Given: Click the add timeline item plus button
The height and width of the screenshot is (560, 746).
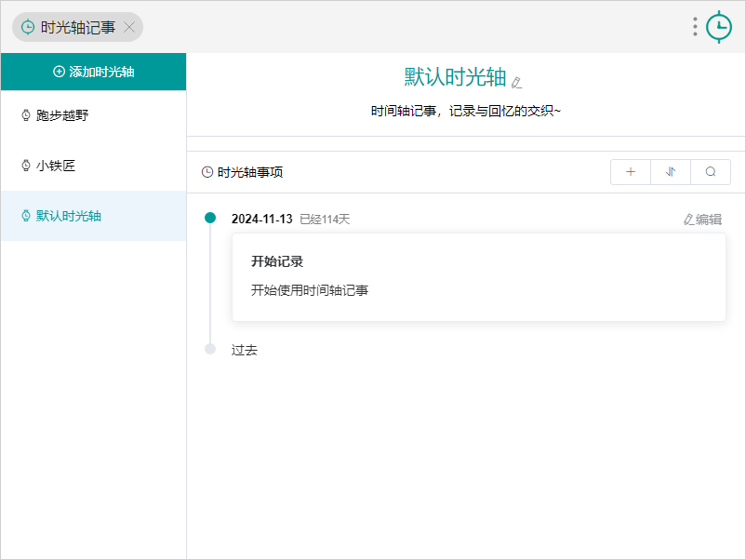Looking at the screenshot, I should pyautogui.click(x=631, y=172).
